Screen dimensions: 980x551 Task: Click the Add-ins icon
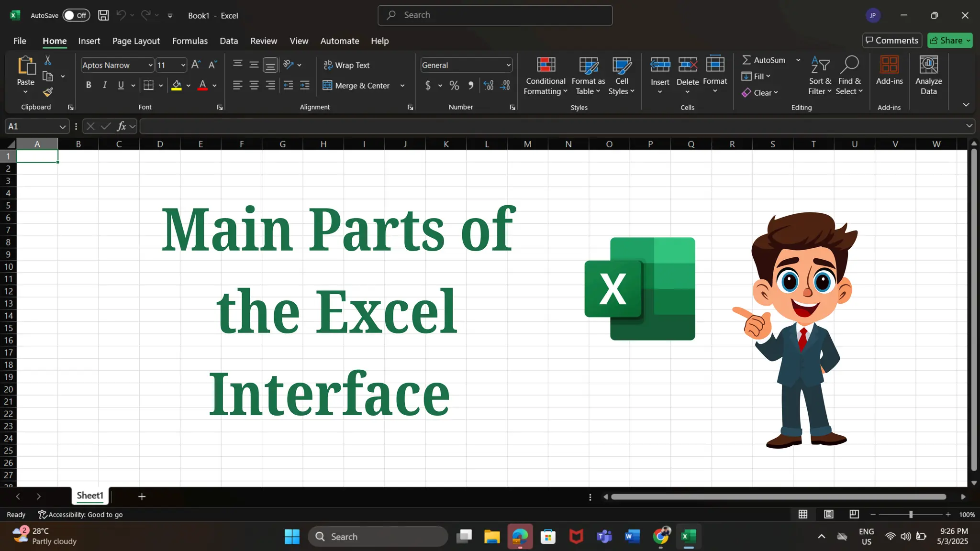coord(890,65)
